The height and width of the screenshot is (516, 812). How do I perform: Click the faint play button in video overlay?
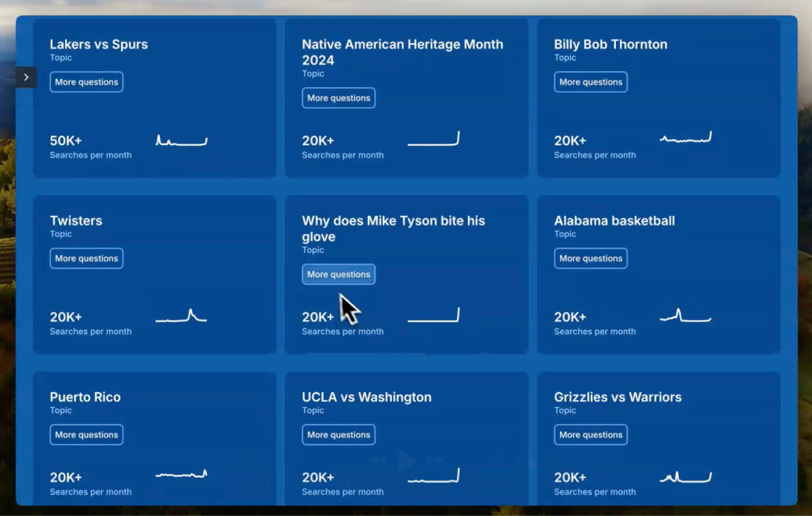tap(407, 460)
